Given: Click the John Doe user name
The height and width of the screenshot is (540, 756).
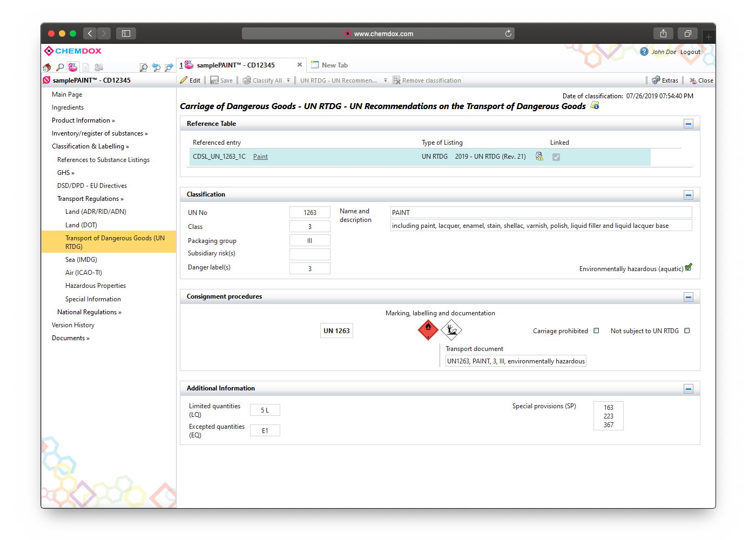Looking at the screenshot, I should (664, 52).
